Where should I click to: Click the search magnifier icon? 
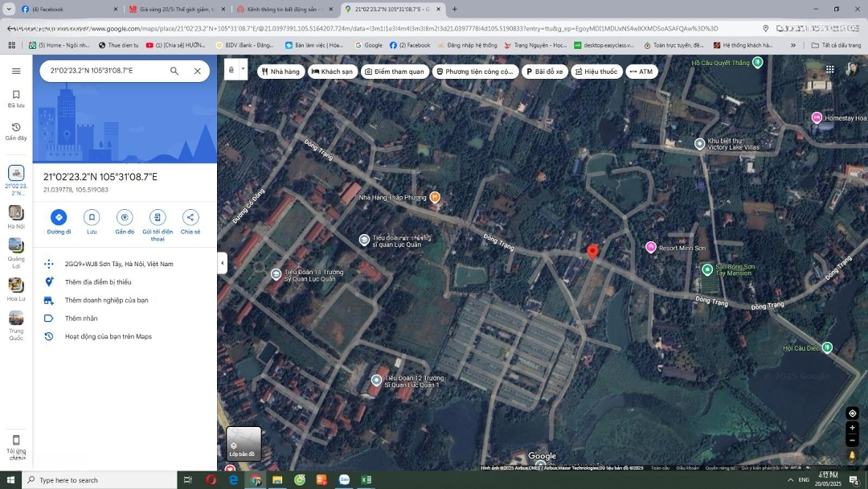pos(174,71)
